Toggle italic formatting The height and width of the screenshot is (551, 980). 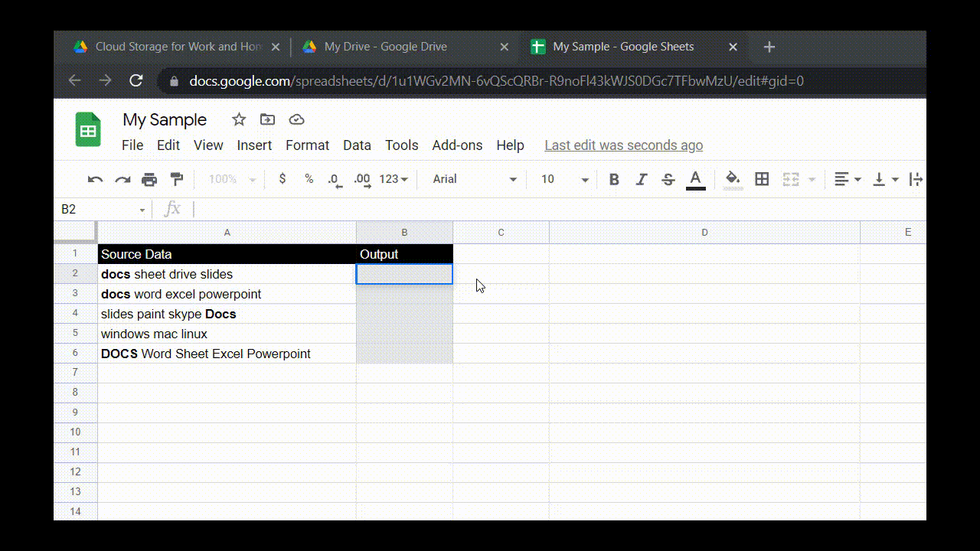pyautogui.click(x=641, y=179)
